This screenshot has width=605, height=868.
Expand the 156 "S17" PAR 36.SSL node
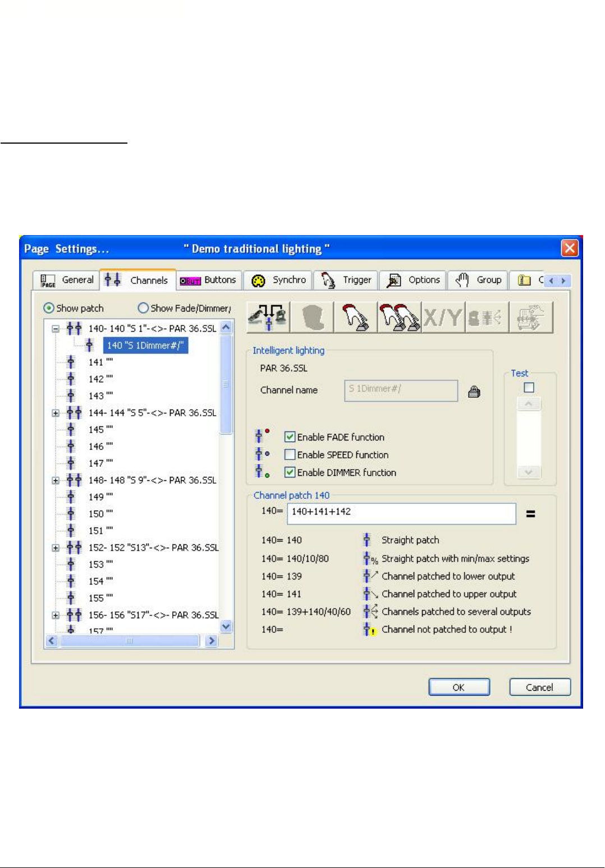point(56,615)
